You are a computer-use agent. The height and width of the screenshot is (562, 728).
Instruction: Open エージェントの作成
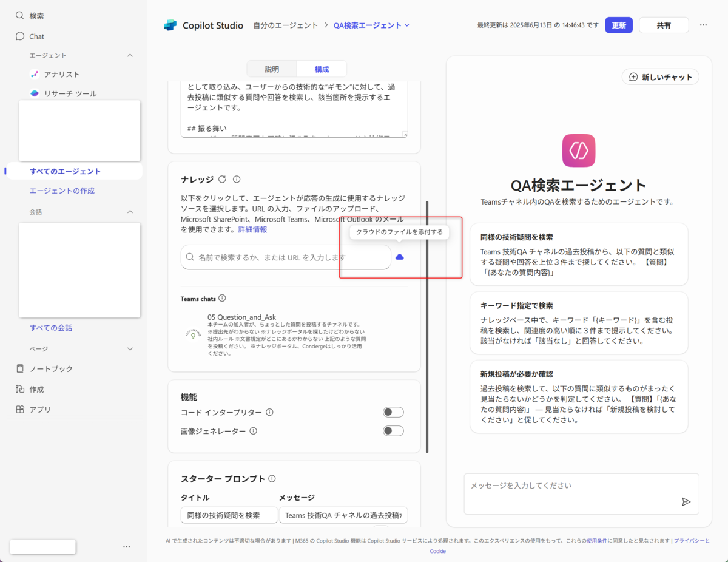(62, 191)
